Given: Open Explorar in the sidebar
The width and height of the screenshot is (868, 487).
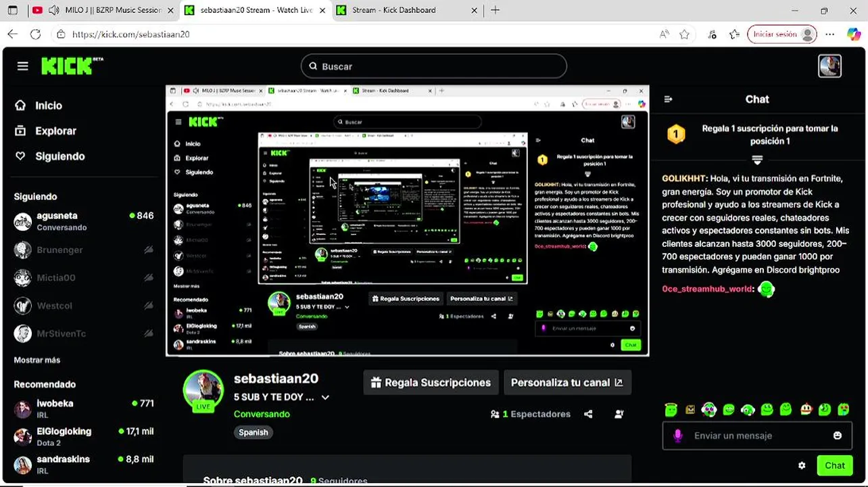Looking at the screenshot, I should tap(46, 131).
